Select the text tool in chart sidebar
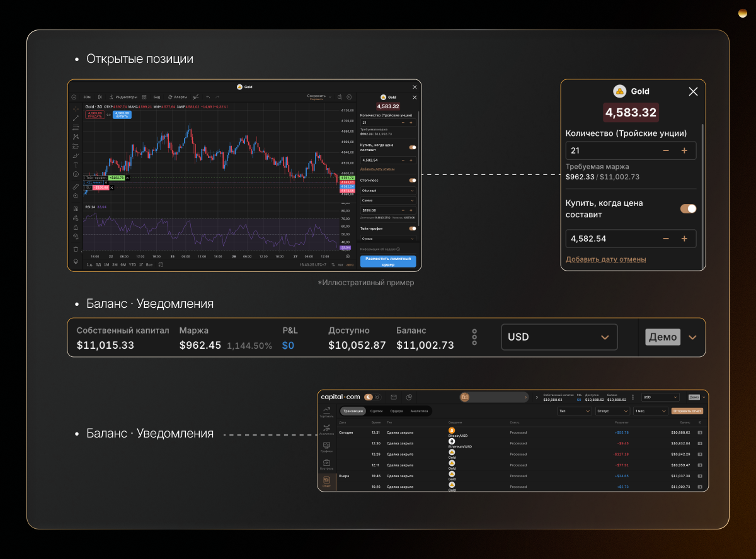 (76, 165)
